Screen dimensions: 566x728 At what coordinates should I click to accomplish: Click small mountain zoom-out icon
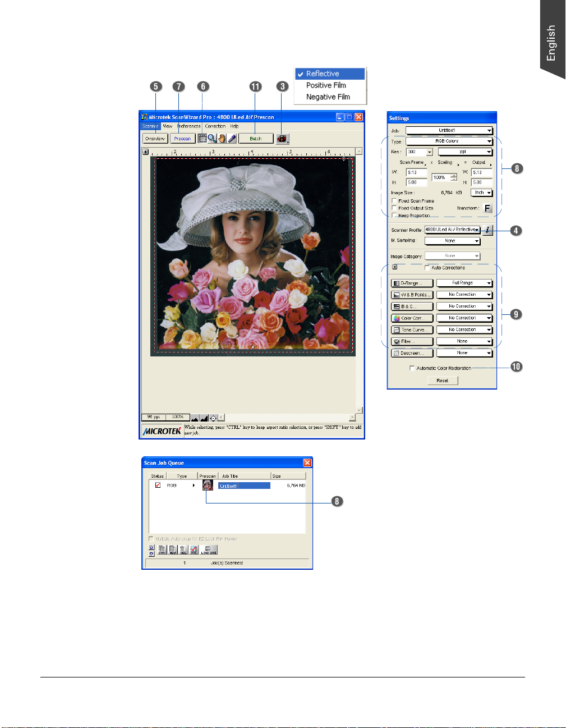(x=195, y=418)
